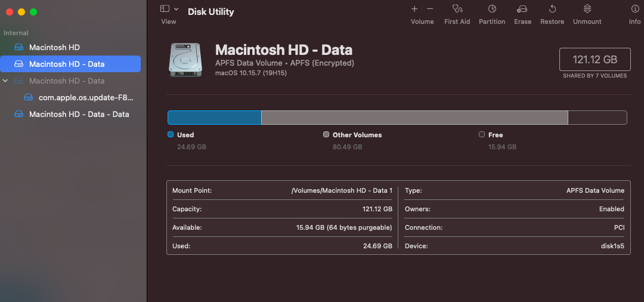Click the 'SHARED BY 7 VOLUMES' label
This screenshot has height=302, width=644.
click(x=595, y=76)
